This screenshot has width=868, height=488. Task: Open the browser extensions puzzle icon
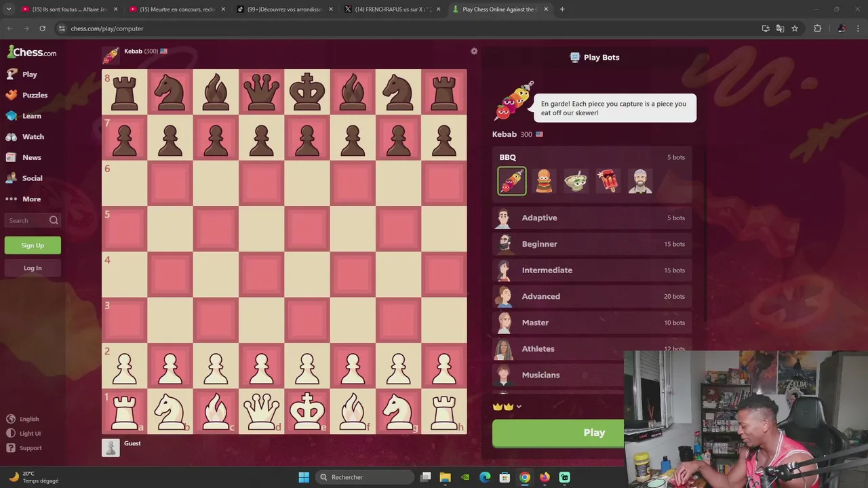pyautogui.click(x=817, y=28)
